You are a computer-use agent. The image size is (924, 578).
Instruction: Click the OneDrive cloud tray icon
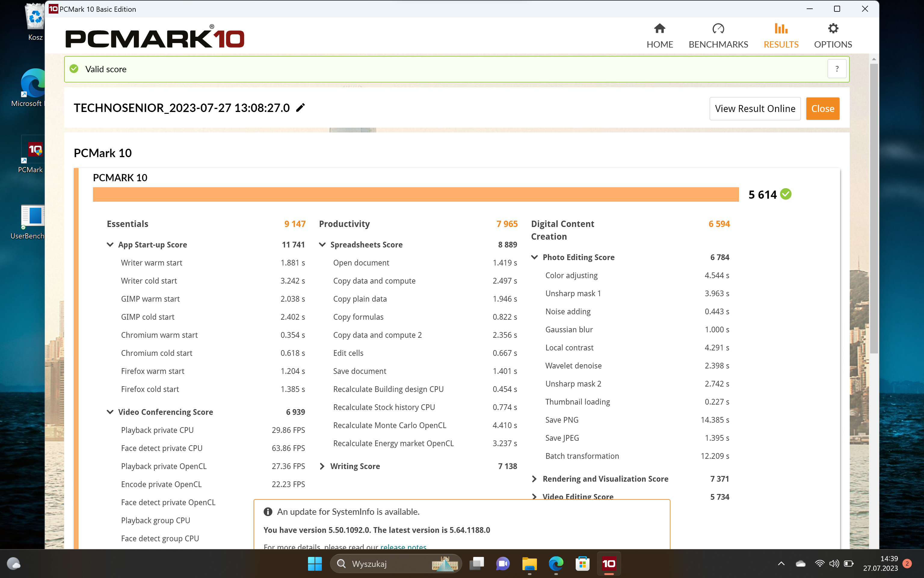(x=801, y=564)
